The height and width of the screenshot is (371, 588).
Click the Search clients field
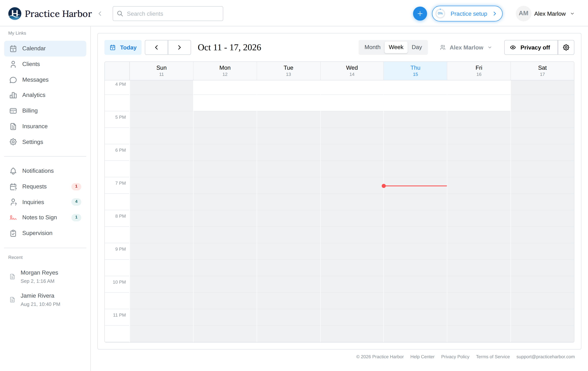click(168, 14)
